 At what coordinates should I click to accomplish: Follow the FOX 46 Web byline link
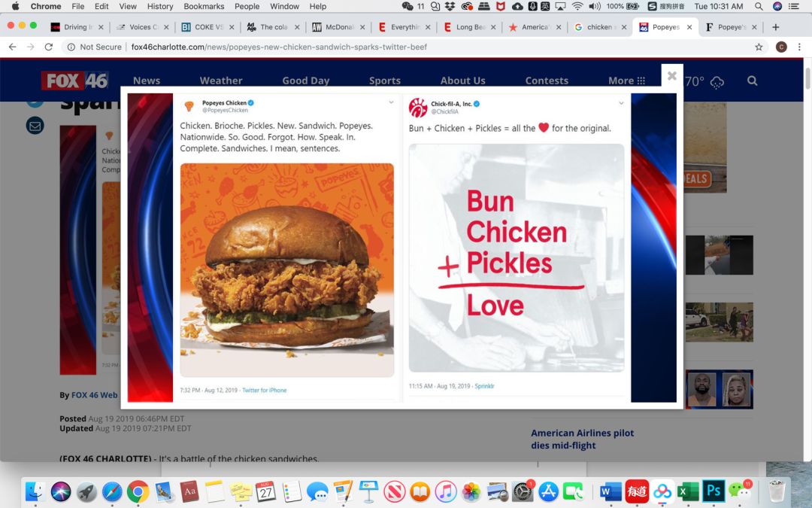tap(94, 395)
